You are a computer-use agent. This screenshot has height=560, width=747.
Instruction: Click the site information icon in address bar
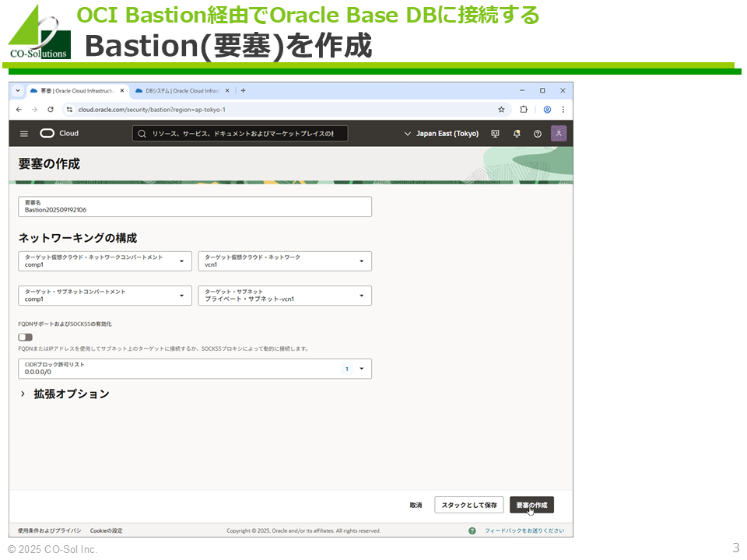coord(69,110)
